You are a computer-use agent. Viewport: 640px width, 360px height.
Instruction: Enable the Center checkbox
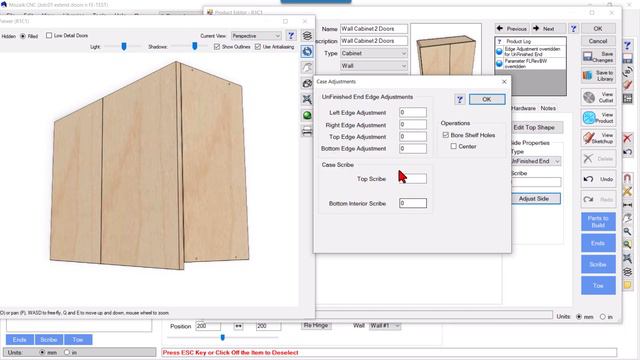(x=453, y=146)
